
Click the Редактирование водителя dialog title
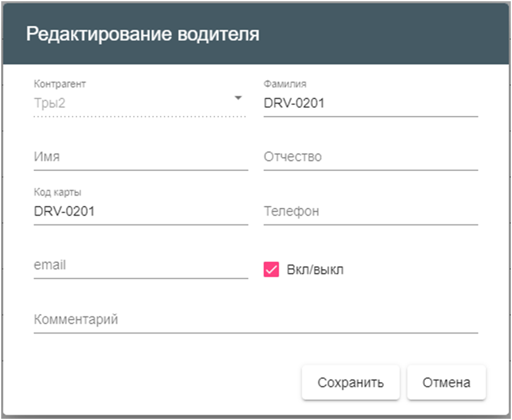143,34
